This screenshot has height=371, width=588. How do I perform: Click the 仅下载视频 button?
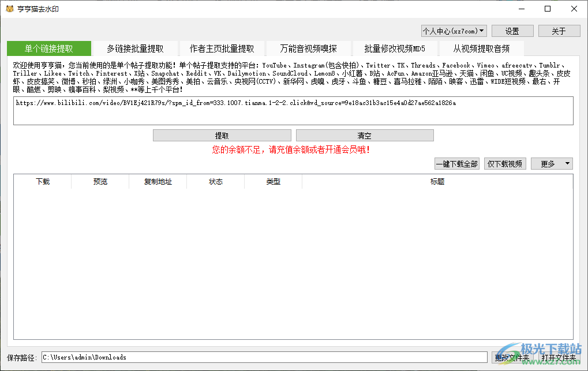(505, 163)
